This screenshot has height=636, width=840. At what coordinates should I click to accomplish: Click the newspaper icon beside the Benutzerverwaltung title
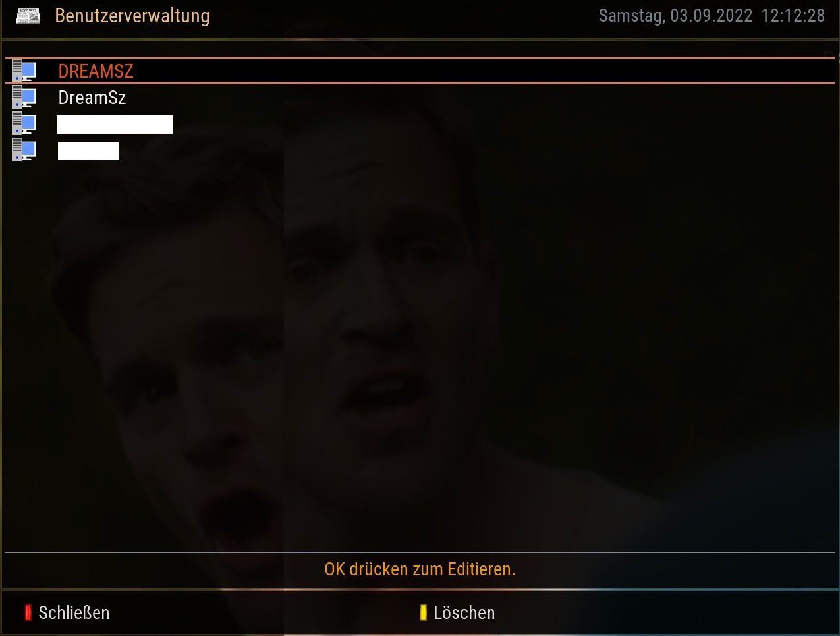(x=28, y=16)
